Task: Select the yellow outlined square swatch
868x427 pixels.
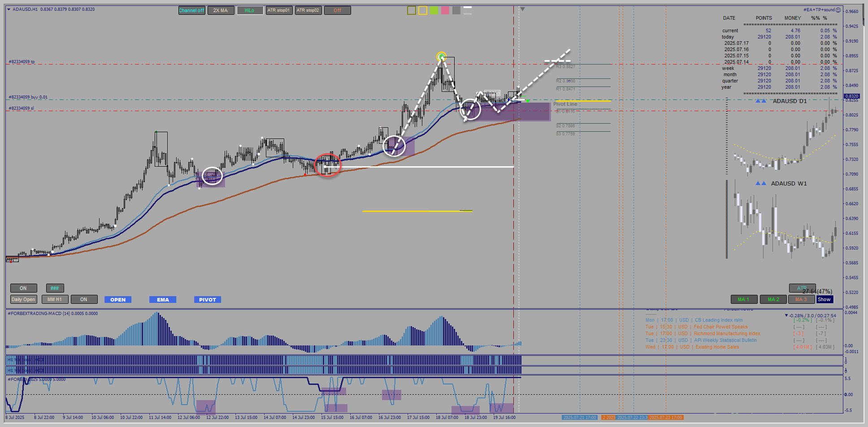Action: 423,10
